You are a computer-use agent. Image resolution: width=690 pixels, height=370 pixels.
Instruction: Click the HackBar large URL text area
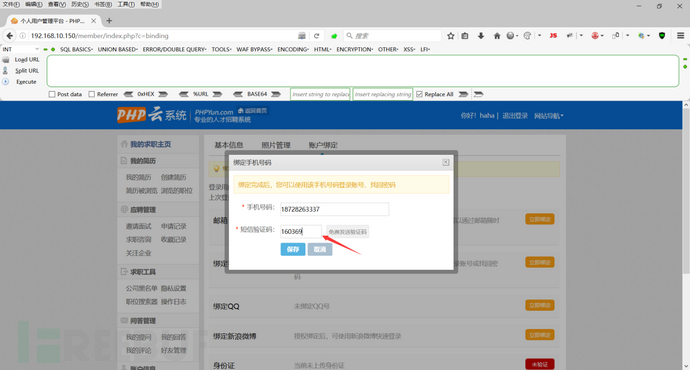click(363, 70)
